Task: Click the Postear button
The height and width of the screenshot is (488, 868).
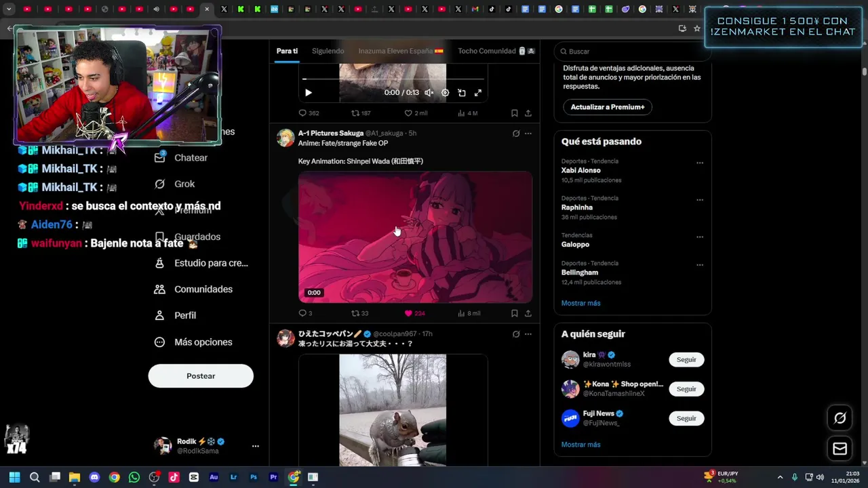Action: [201, 376]
